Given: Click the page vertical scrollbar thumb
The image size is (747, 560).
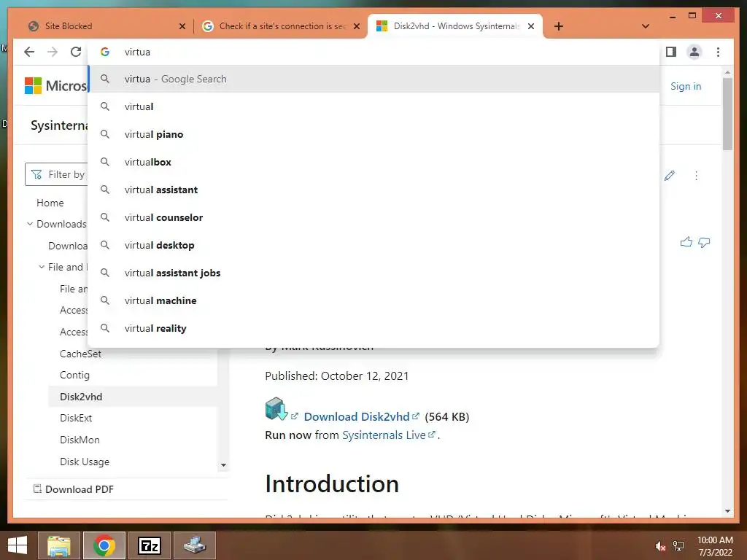Looking at the screenshot, I should tap(727, 114).
